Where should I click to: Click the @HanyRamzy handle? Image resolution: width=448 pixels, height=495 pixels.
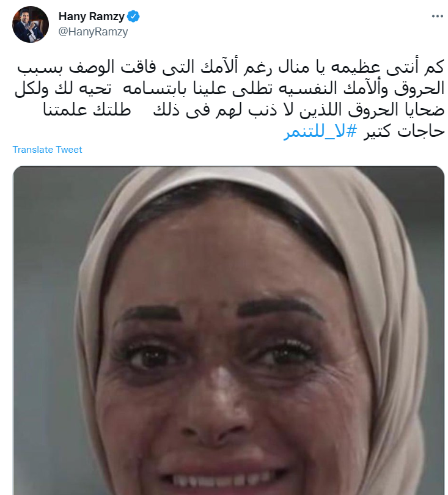click(x=93, y=32)
